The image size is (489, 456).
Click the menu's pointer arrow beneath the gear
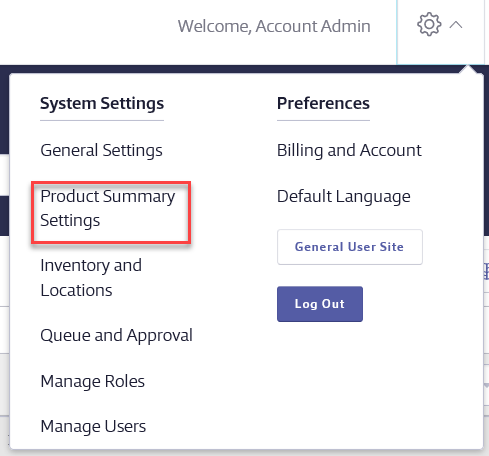coord(468,69)
